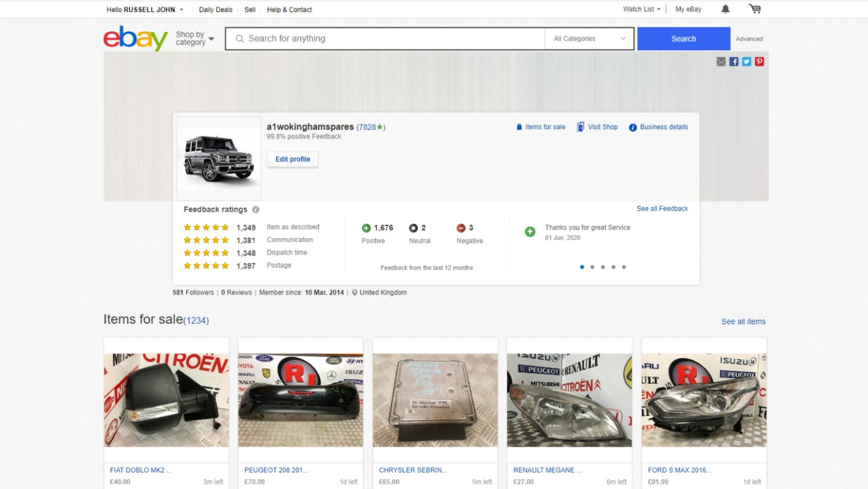Click the notifications bell icon

click(x=724, y=9)
